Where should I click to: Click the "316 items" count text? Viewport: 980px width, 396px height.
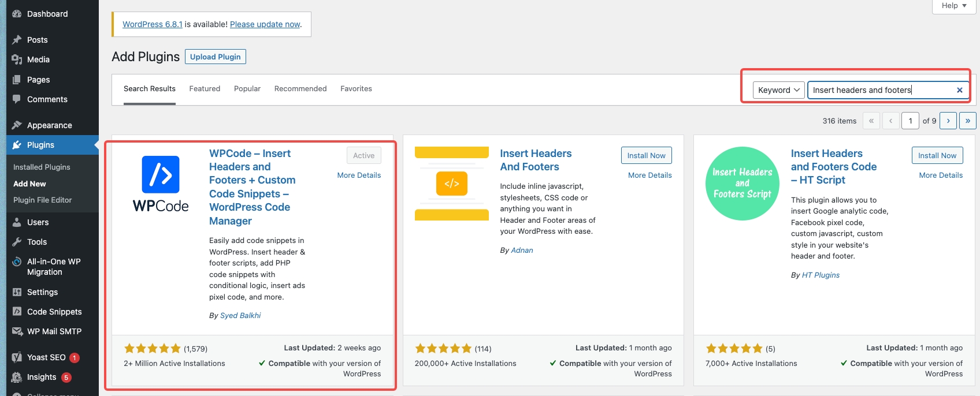click(x=839, y=121)
